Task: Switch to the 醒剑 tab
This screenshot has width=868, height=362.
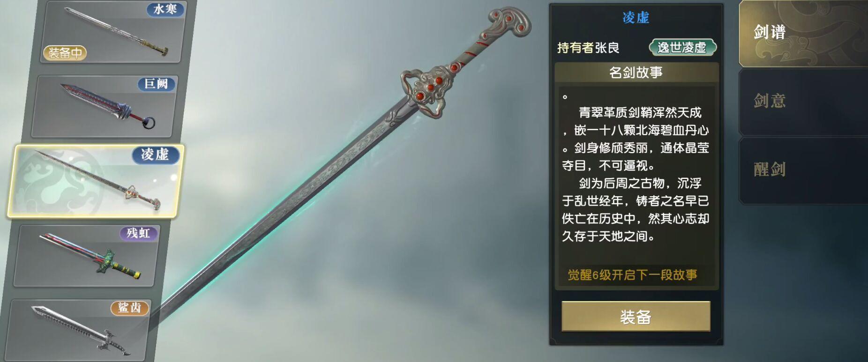Action: click(803, 170)
